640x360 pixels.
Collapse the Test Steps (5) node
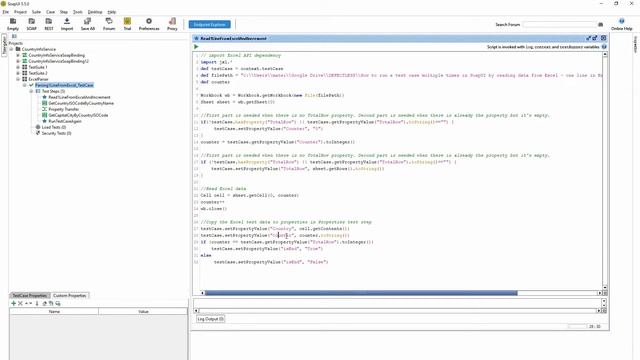31,91
